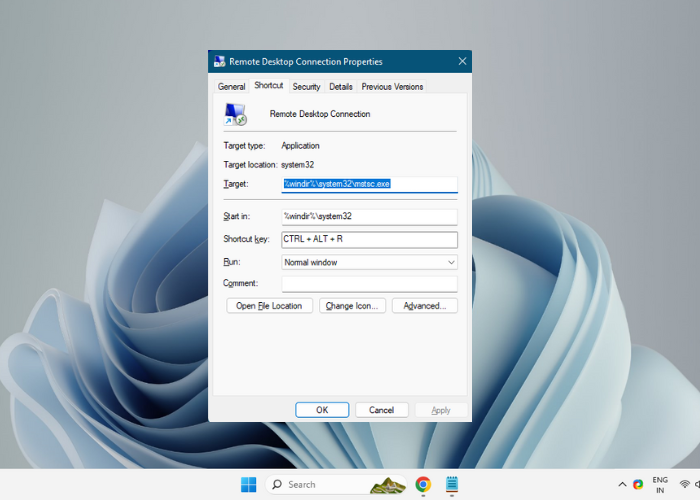Open the Previous Versions tab

tap(392, 87)
